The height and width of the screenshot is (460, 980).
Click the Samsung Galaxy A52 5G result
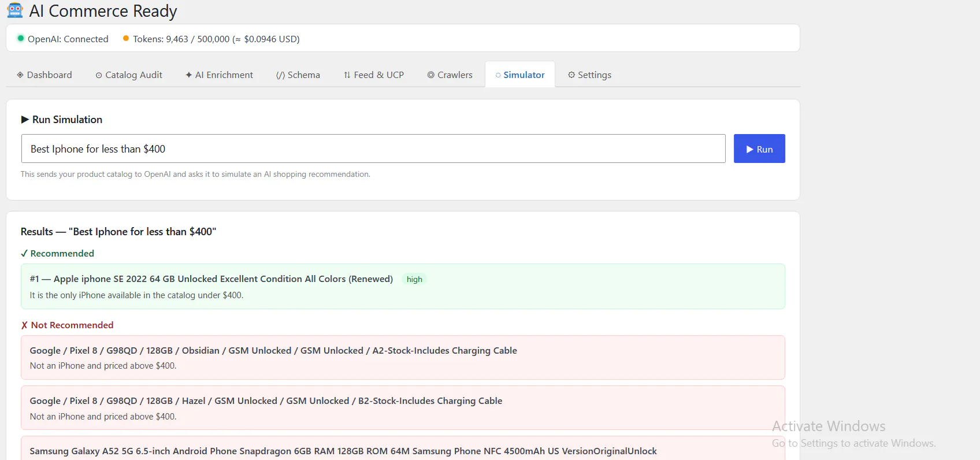(x=403, y=448)
